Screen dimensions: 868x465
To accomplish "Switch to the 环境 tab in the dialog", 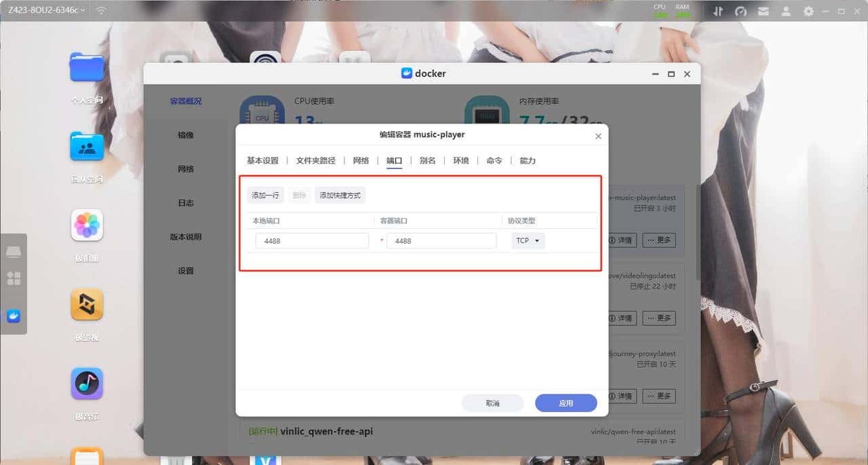I will tap(461, 160).
